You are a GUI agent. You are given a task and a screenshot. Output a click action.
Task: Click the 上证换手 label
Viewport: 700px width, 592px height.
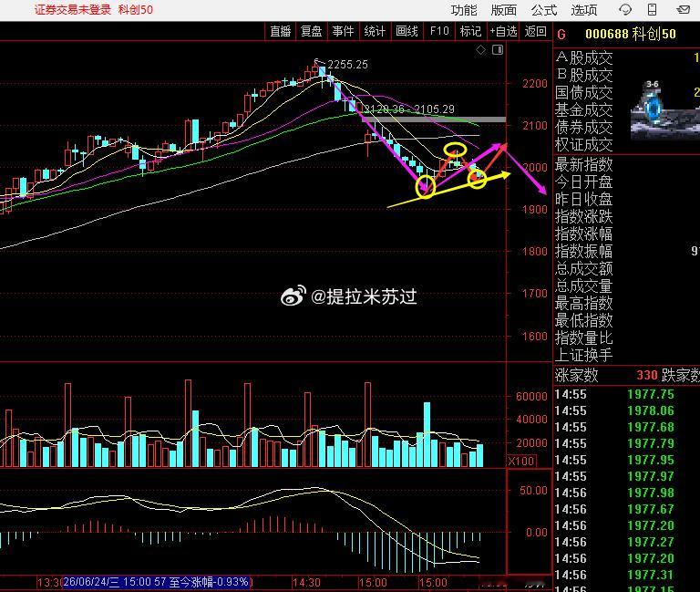584,355
